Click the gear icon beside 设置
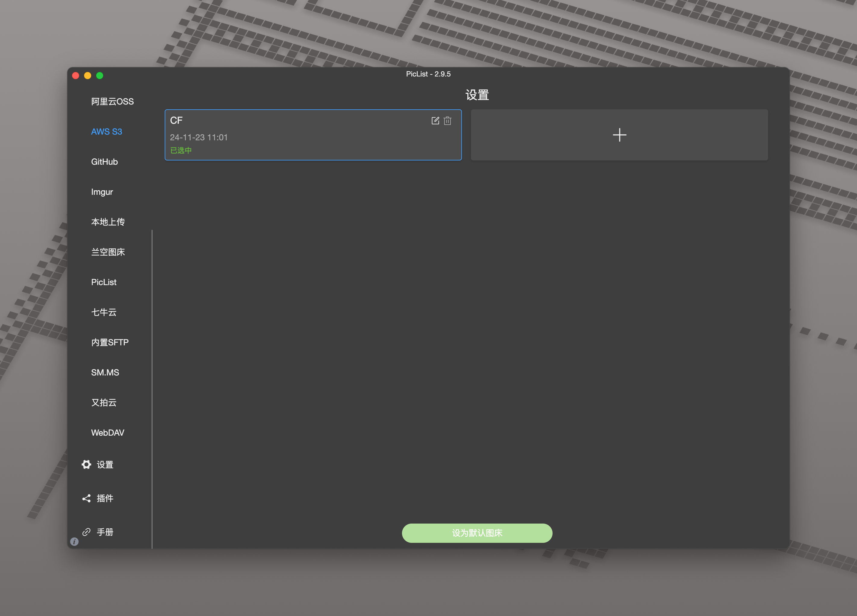The width and height of the screenshot is (857, 616). click(x=86, y=465)
